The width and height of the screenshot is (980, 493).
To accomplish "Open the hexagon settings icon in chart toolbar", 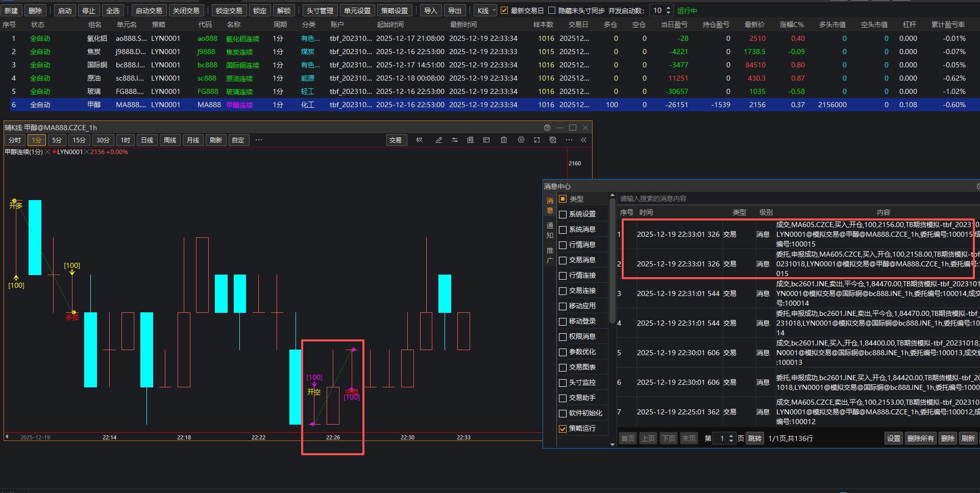I will pyautogui.click(x=521, y=140).
